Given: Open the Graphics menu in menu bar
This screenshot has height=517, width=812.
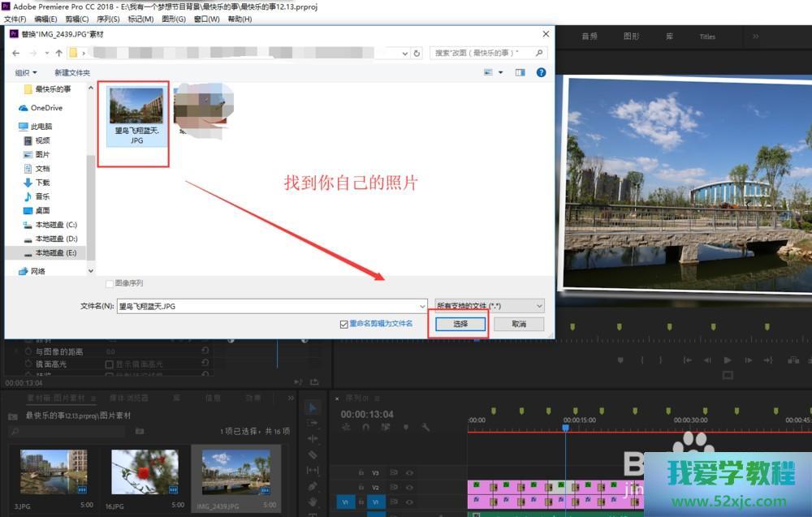Looking at the screenshot, I should point(173,19).
